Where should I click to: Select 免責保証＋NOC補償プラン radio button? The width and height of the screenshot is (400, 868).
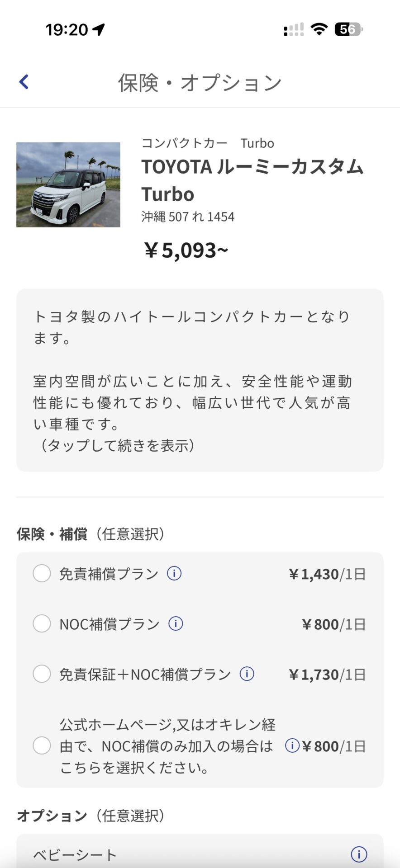(42, 674)
